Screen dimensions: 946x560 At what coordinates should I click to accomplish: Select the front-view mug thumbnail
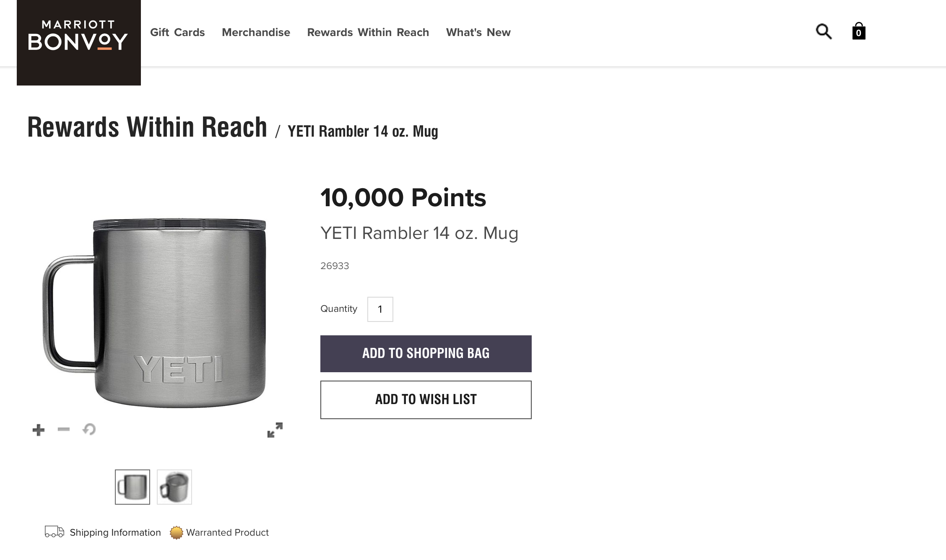pyautogui.click(x=133, y=487)
